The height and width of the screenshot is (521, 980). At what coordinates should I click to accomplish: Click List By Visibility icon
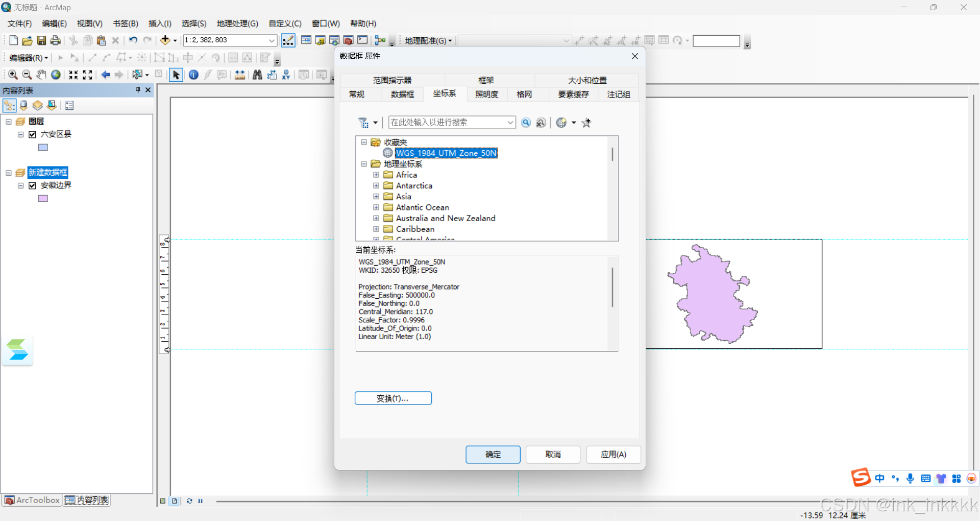(37, 105)
